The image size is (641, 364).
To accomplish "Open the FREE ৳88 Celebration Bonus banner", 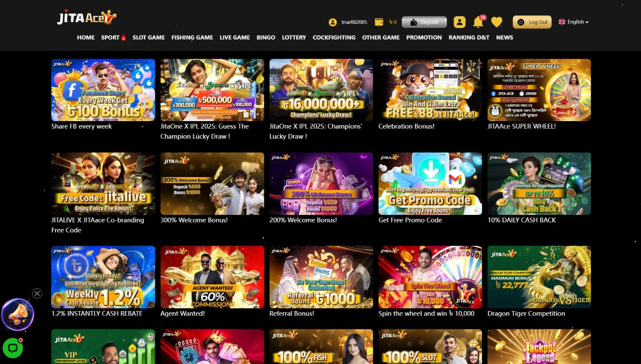I will coord(430,90).
